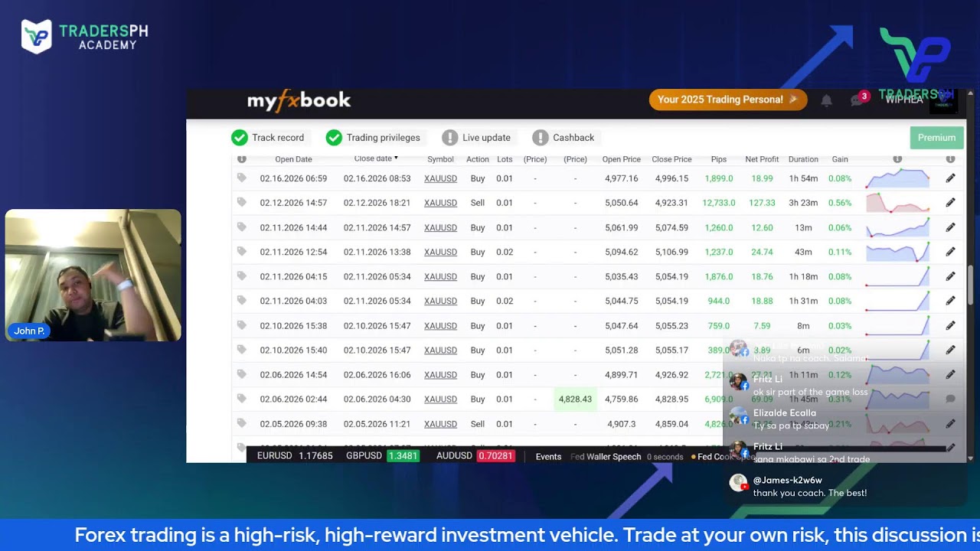Open the notifications bell
This screenshot has width=980, height=551.
pos(826,100)
